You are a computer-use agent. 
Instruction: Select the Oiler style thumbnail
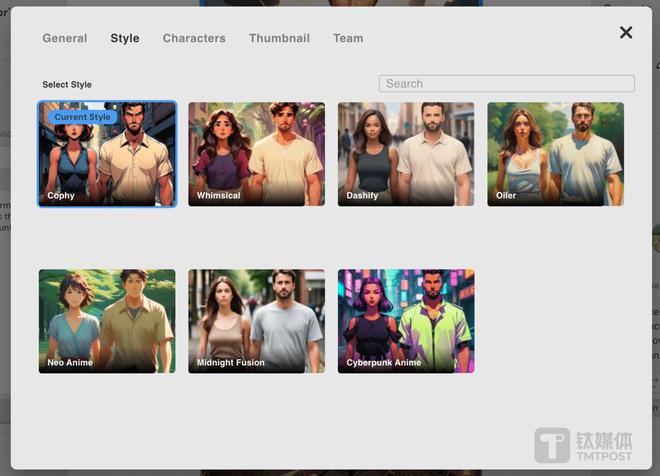point(555,154)
